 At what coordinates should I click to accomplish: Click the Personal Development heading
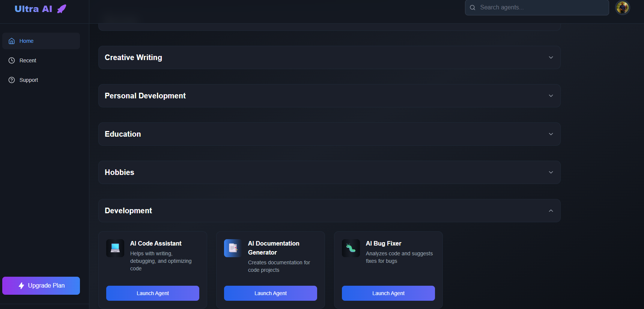145,96
